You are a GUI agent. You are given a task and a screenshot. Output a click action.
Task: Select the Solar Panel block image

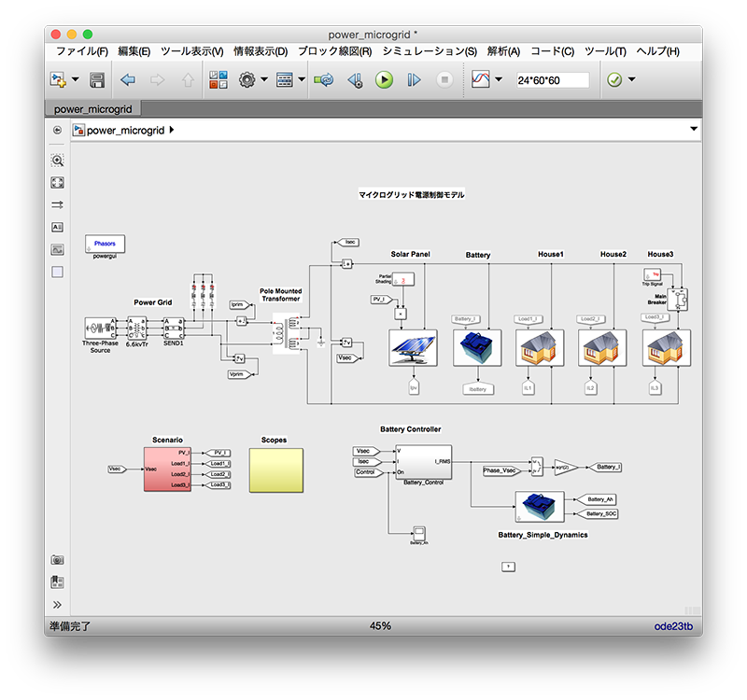413,348
